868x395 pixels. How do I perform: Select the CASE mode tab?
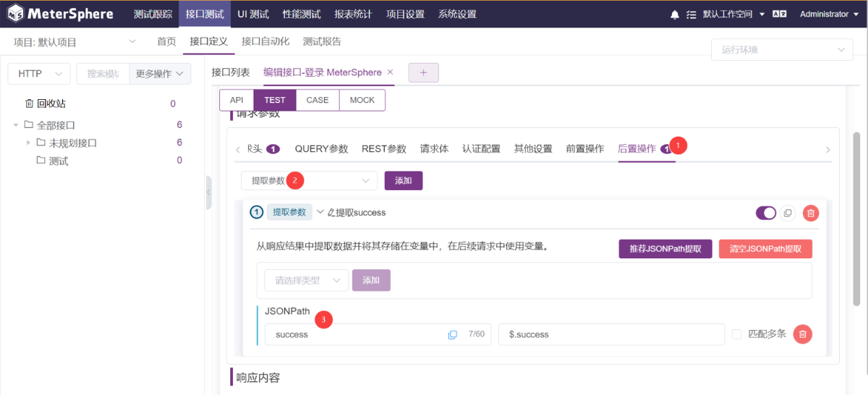tap(318, 100)
